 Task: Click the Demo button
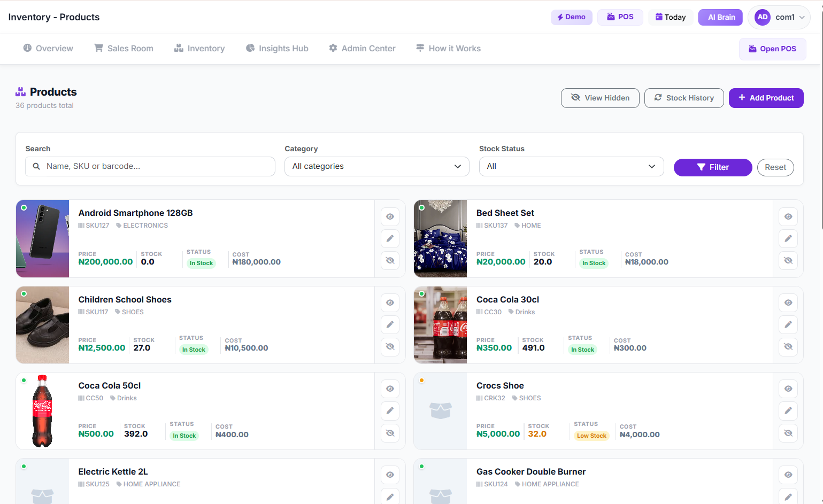point(571,17)
